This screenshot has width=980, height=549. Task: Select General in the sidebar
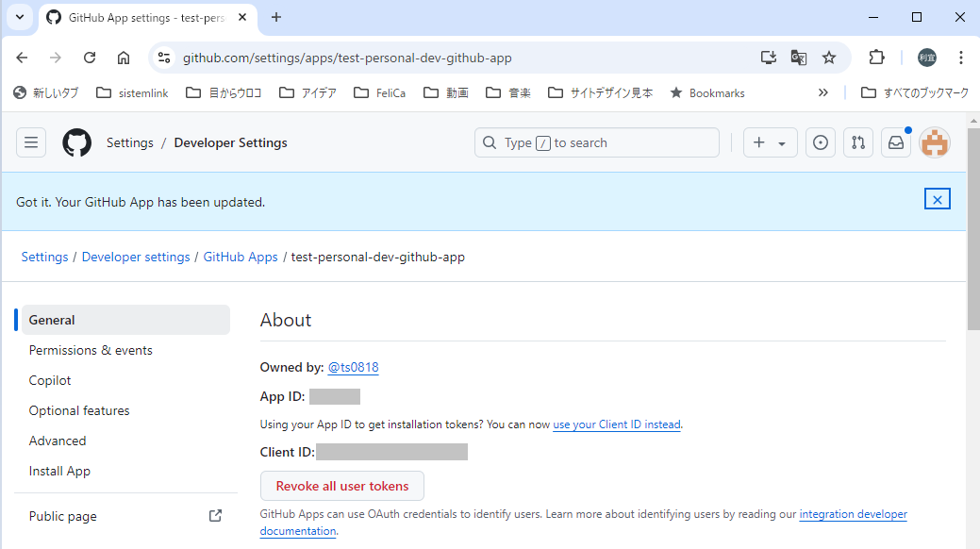click(x=125, y=320)
